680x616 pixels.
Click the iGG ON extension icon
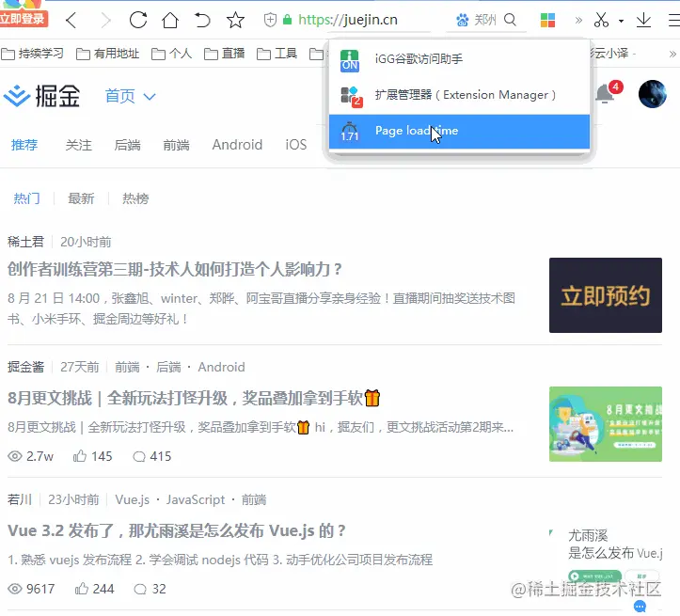click(350, 60)
